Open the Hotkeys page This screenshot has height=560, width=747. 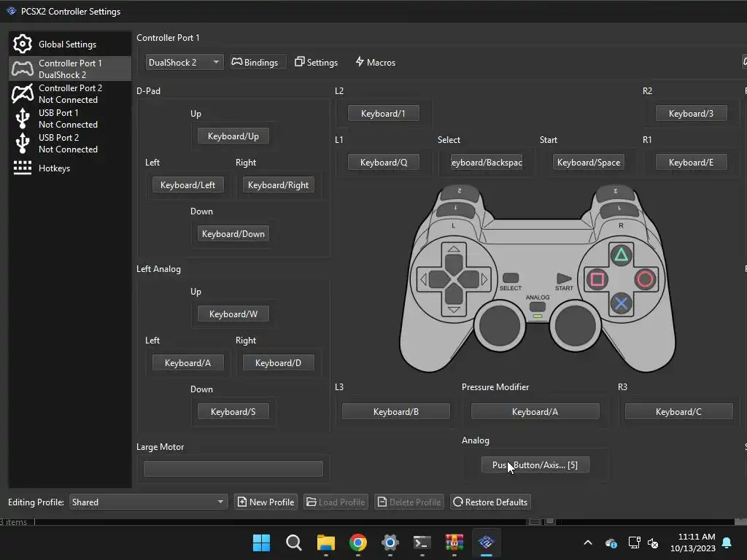pos(69,168)
